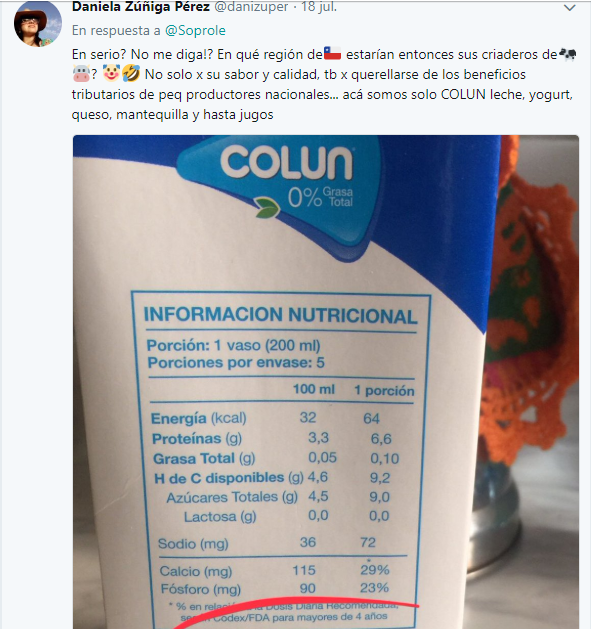The image size is (591, 629).
Task: Open the attached COLUN carton photo
Action: (x=326, y=382)
